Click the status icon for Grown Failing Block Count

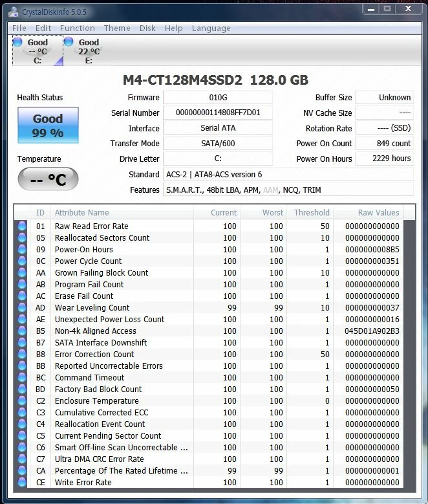[22, 272]
